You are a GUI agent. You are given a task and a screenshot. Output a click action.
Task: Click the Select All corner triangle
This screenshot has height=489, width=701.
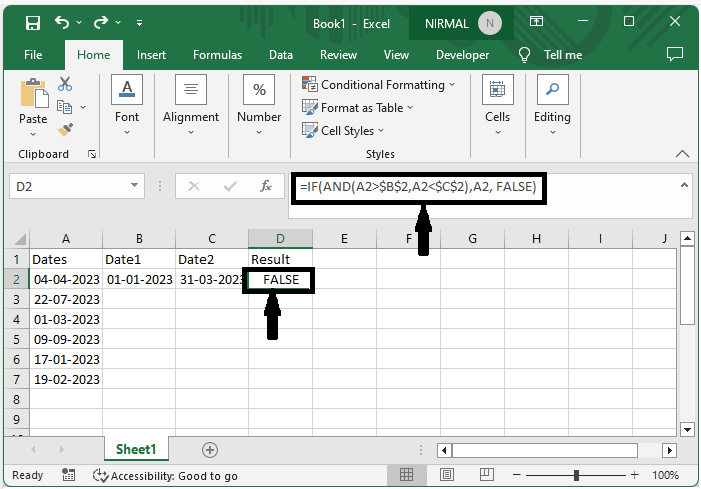pyautogui.click(x=20, y=239)
